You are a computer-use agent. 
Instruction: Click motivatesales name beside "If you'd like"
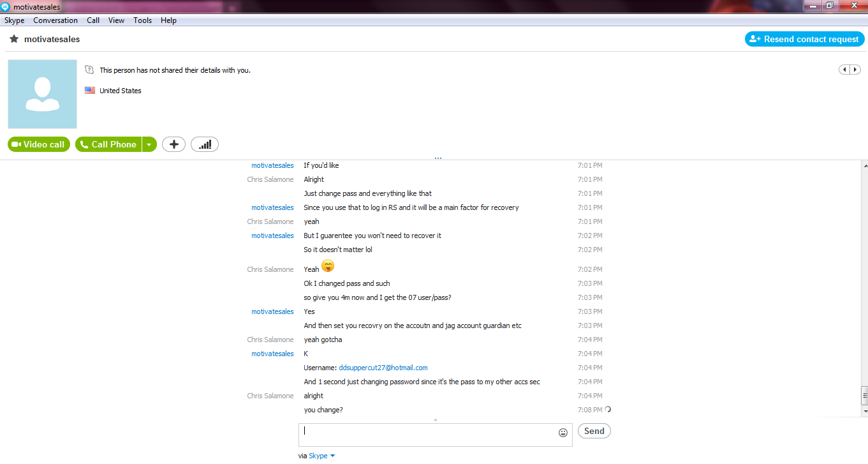(x=272, y=165)
